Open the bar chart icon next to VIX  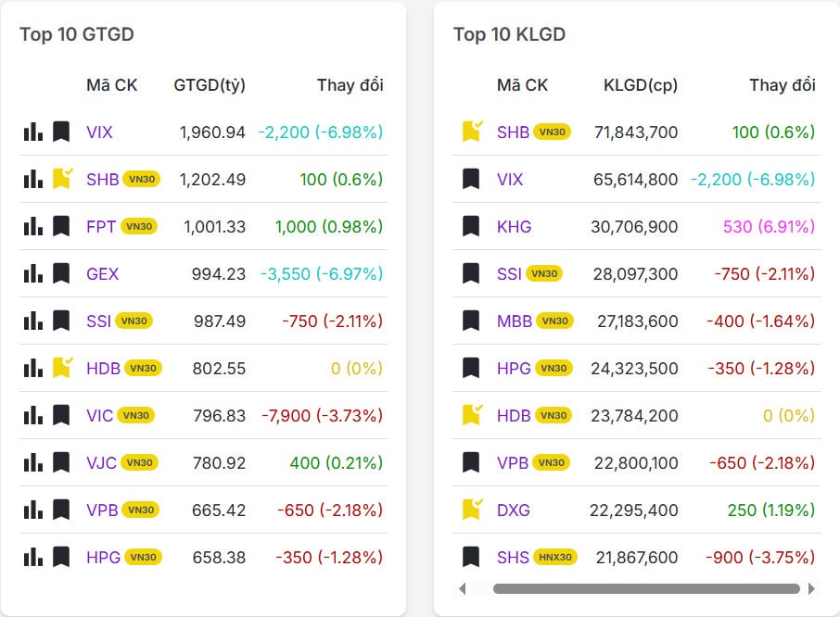pyautogui.click(x=33, y=132)
